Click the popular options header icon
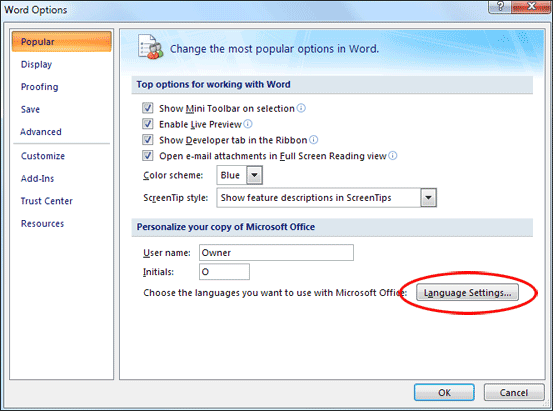Image resolution: width=553 pixels, height=411 pixels. [x=151, y=47]
